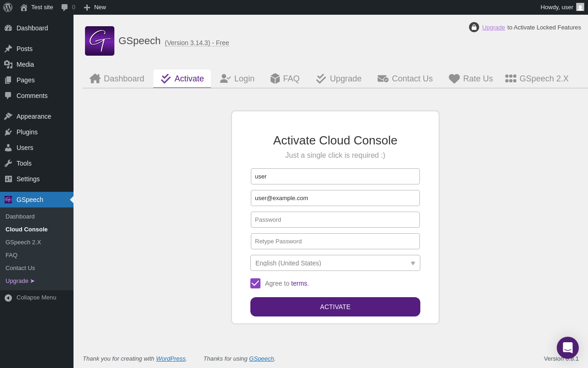Click the user avatar next to Howdy

coord(580,7)
